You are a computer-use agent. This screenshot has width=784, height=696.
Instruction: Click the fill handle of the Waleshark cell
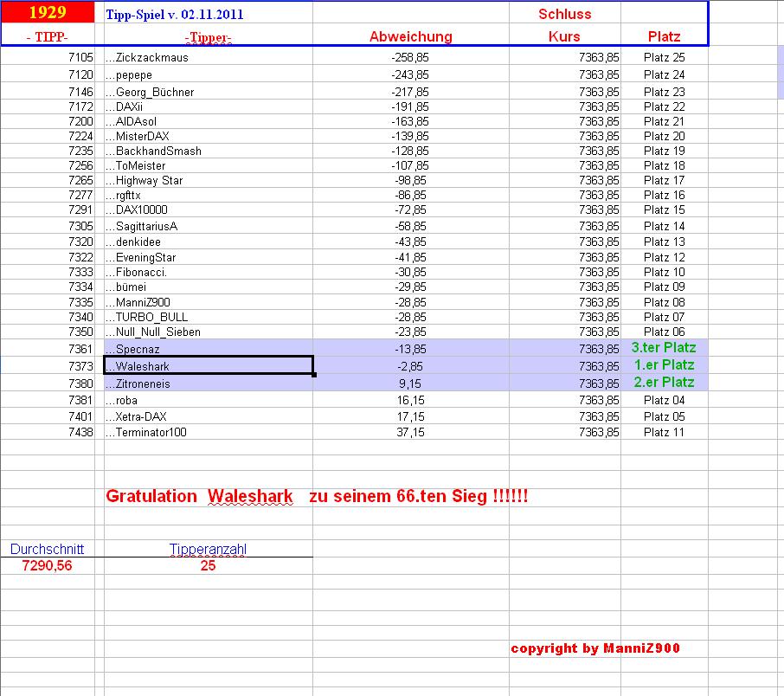pos(313,374)
